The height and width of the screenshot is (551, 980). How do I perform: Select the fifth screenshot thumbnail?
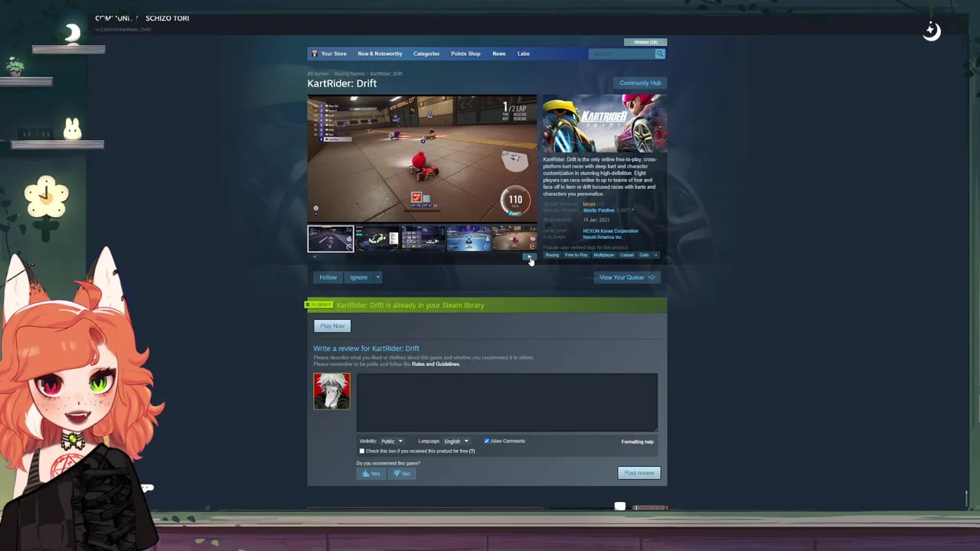514,239
